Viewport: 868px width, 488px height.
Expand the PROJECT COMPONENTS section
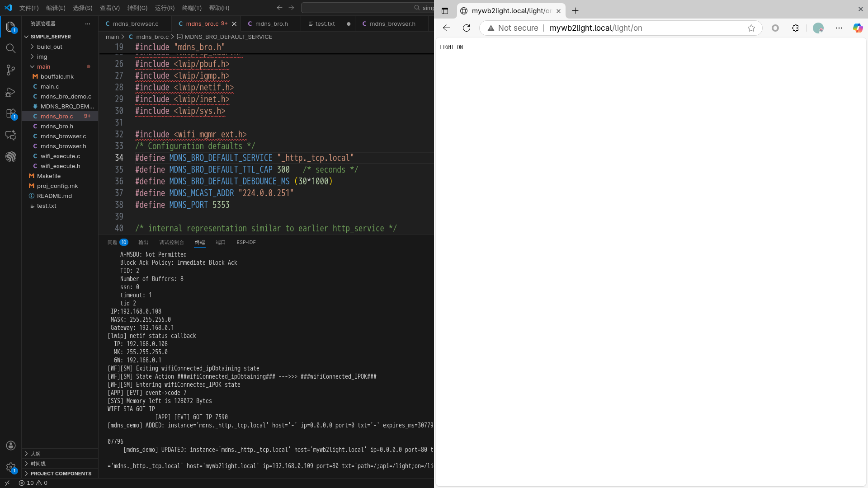pos(61,474)
